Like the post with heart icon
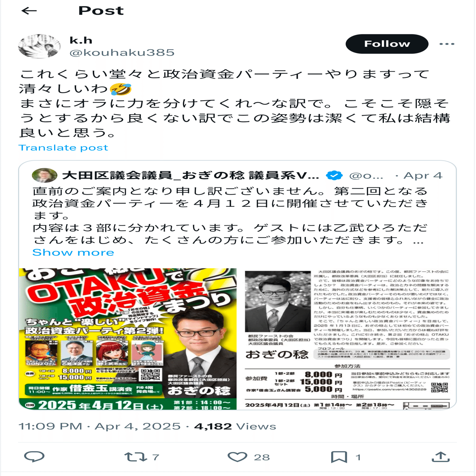This screenshot has width=476, height=476. click(x=237, y=457)
